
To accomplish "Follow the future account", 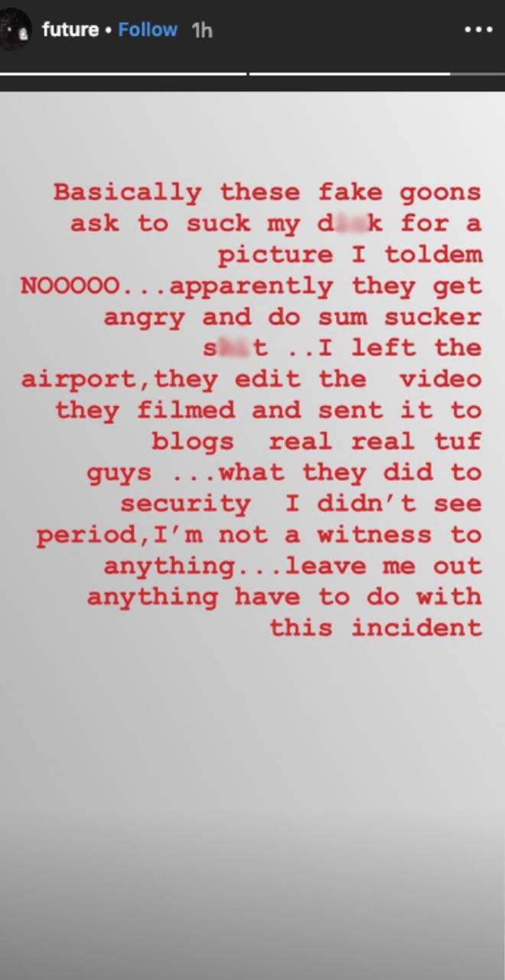I will (148, 30).
